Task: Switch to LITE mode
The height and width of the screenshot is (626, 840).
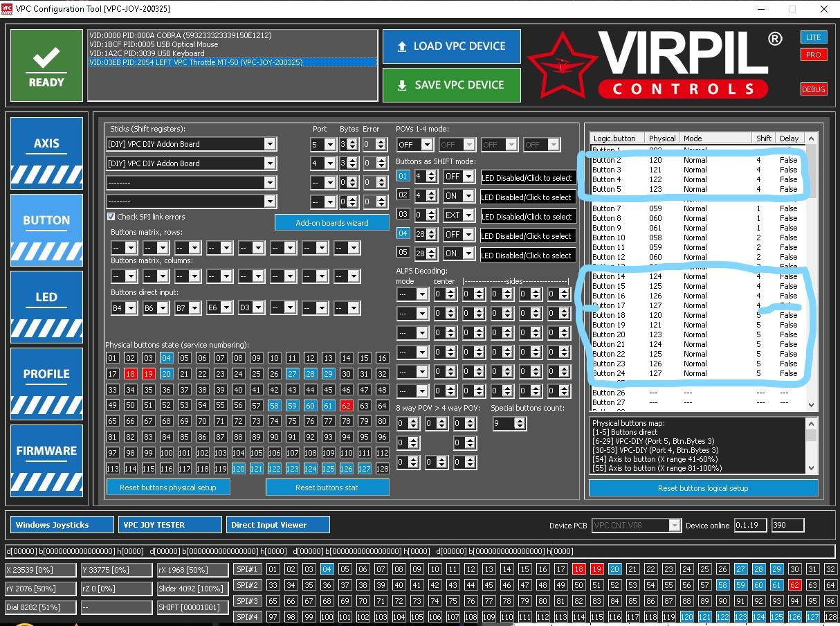Action: [x=813, y=37]
